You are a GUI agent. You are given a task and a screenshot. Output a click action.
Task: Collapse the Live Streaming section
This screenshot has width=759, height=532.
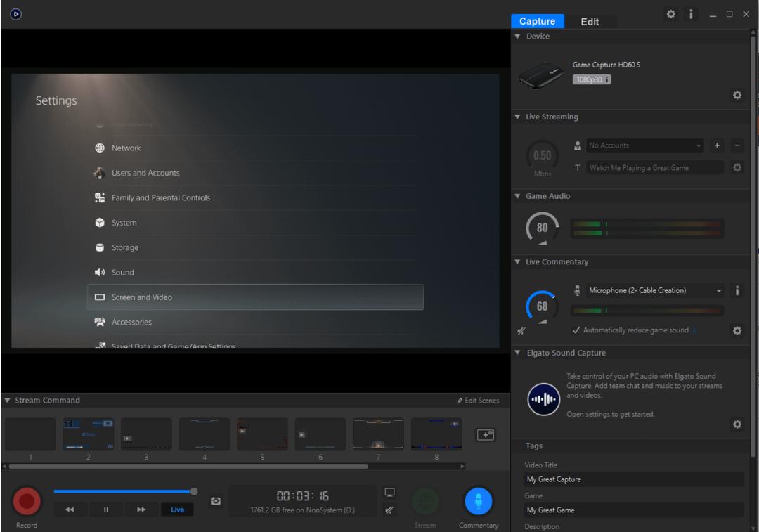click(x=517, y=117)
